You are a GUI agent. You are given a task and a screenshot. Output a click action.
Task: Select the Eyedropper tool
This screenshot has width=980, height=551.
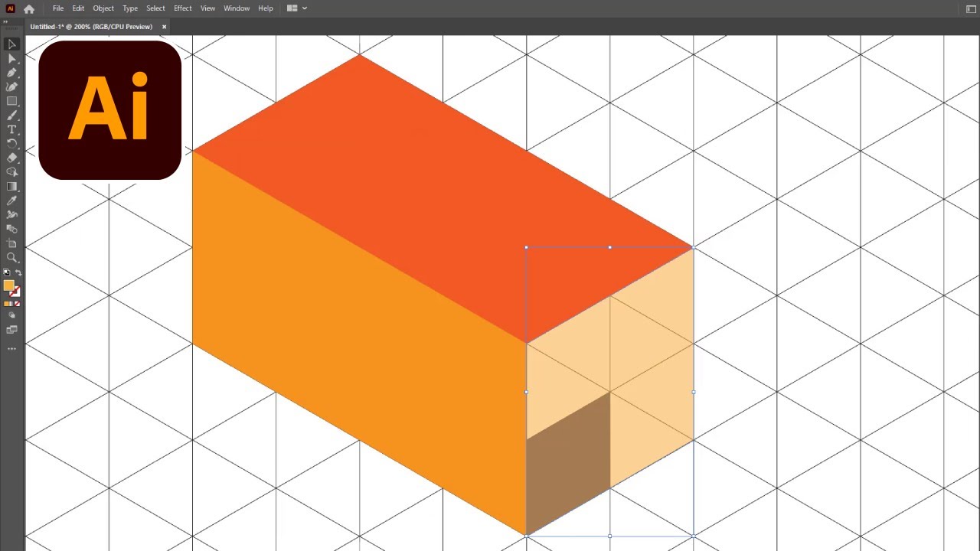click(x=11, y=201)
